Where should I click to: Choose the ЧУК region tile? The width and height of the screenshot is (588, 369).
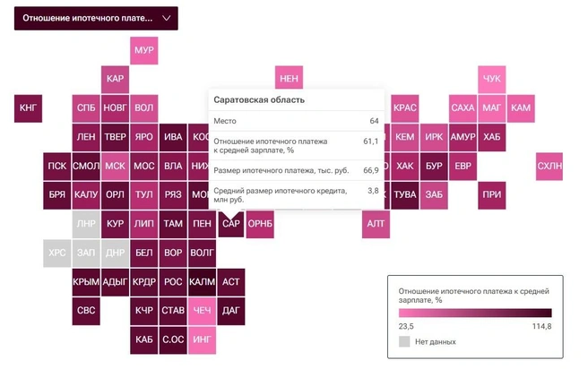point(492,79)
